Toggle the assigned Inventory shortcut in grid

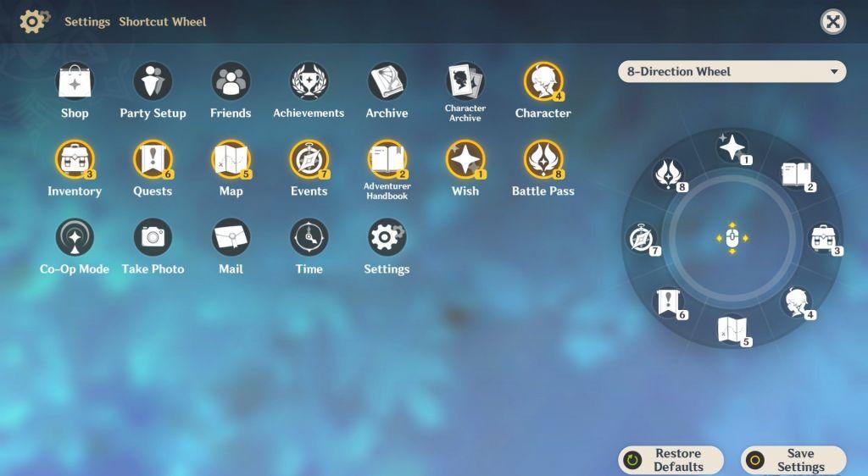[x=75, y=160]
